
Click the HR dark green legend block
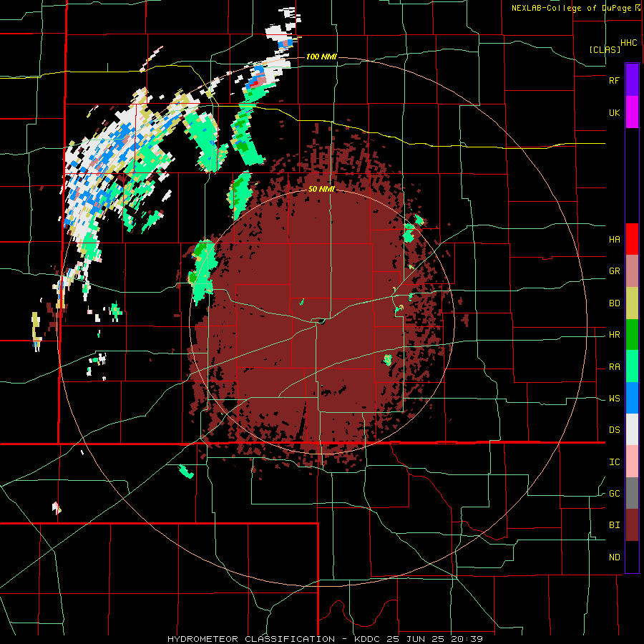coord(632,335)
